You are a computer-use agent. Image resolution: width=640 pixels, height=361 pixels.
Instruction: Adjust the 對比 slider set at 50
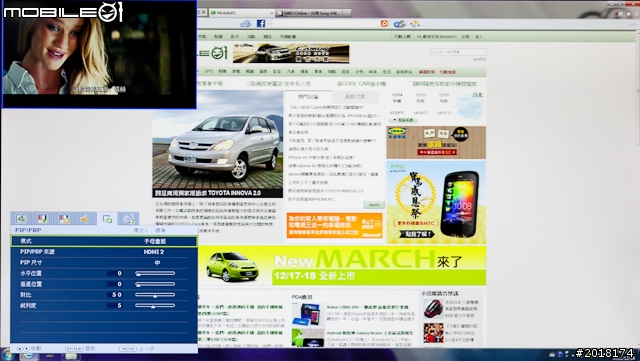pos(155,294)
